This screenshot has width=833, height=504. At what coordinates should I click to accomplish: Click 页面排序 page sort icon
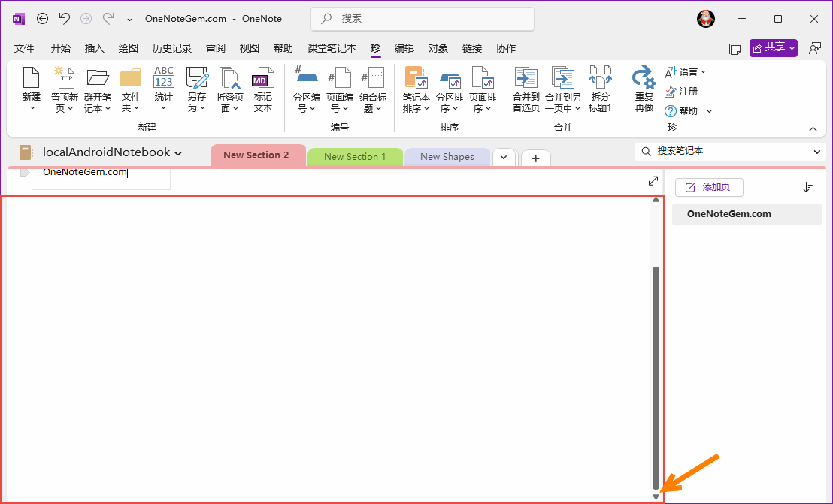[x=483, y=77]
